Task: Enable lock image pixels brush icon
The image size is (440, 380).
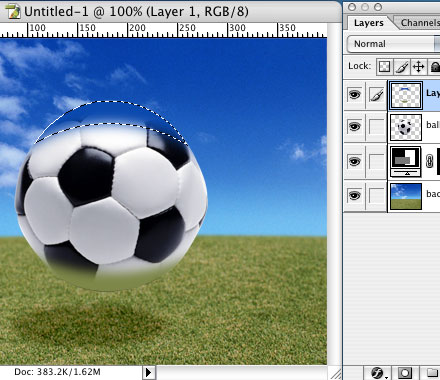Action: tap(402, 67)
